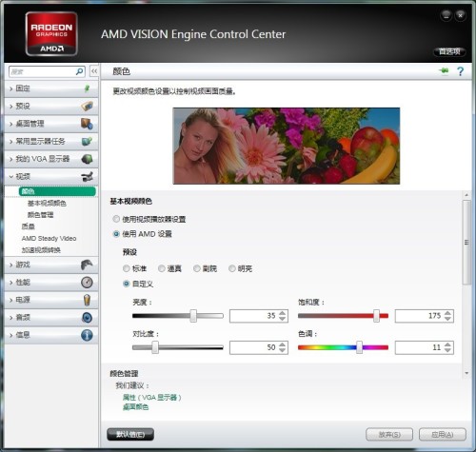Image resolution: width=476 pixels, height=452 pixels.
Task: Increase 饱和度 value with up arrow
Action: (x=447, y=313)
